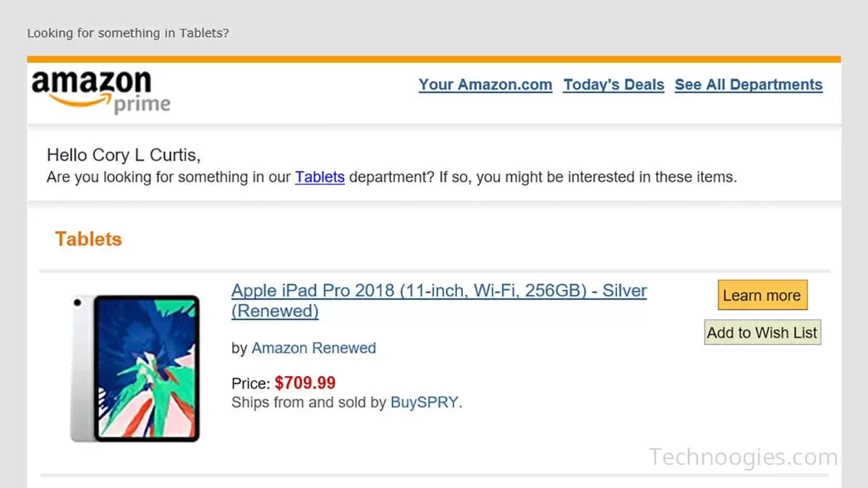Image resolution: width=868 pixels, height=488 pixels.
Task: Open the Apple iPad Pro 2018 product link
Action: point(438,290)
